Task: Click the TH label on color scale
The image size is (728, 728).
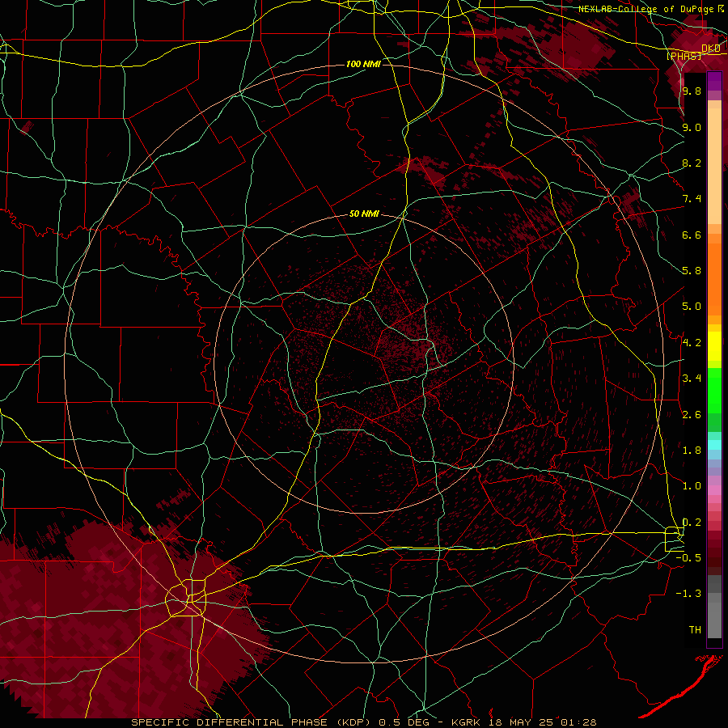Action: (x=695, y=630)
